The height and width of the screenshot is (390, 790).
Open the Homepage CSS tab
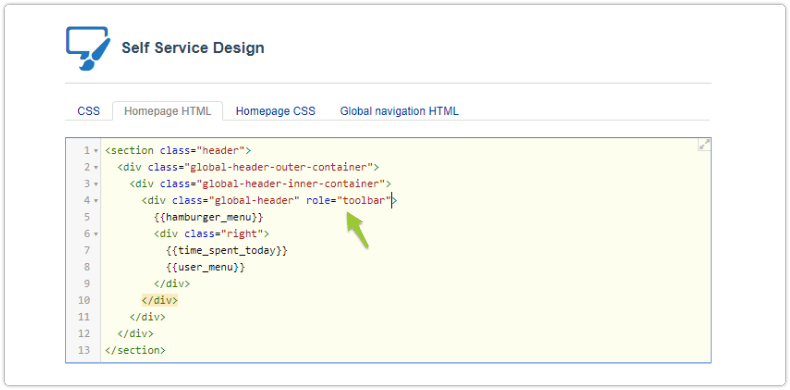point(276,111)
